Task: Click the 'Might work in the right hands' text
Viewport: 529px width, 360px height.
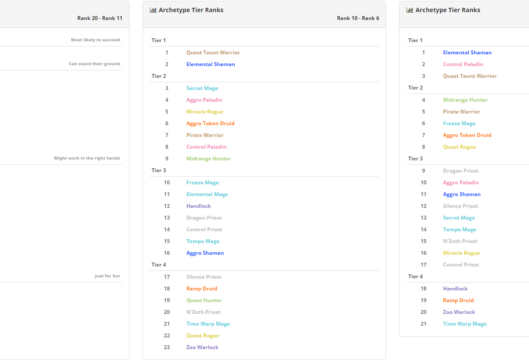Action: 87,158
